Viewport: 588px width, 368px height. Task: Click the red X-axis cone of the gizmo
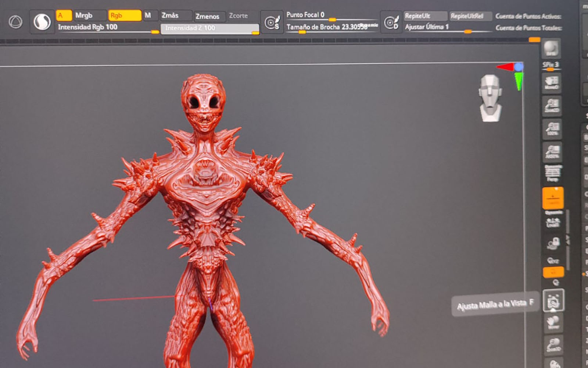[x=505, y=67]
